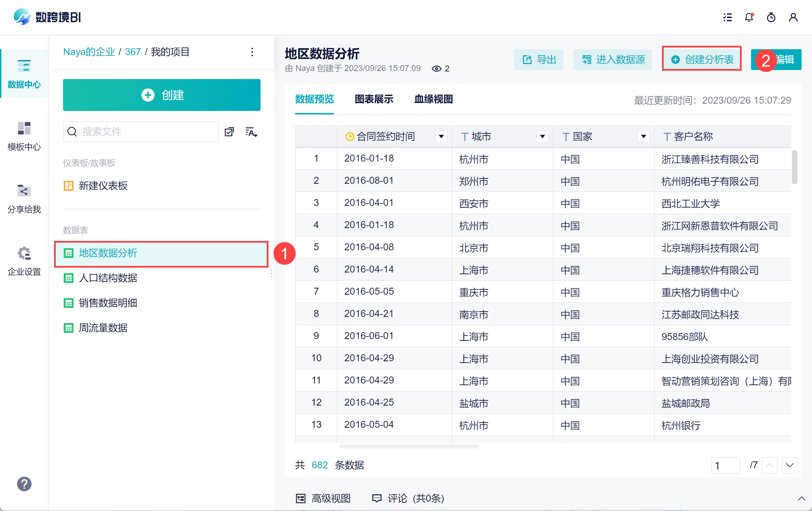Expand the 城市 column dropdown arrow
812x511 pixels.
point(542,137)
